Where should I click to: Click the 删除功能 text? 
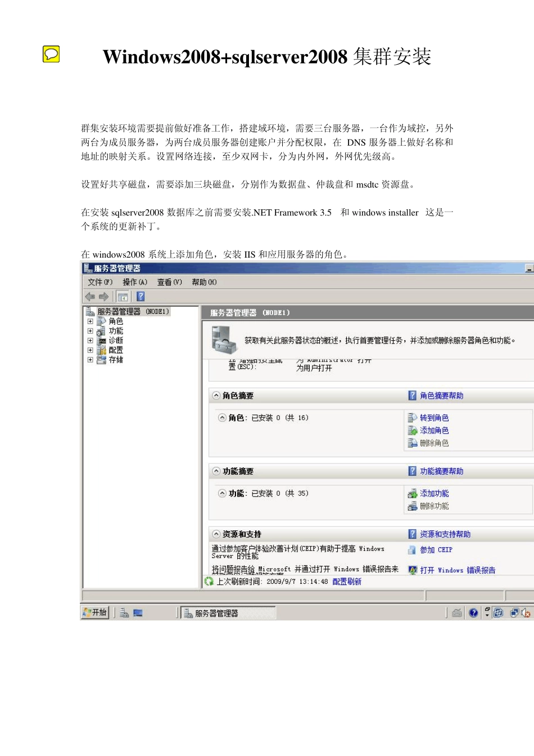coord(435,506)
